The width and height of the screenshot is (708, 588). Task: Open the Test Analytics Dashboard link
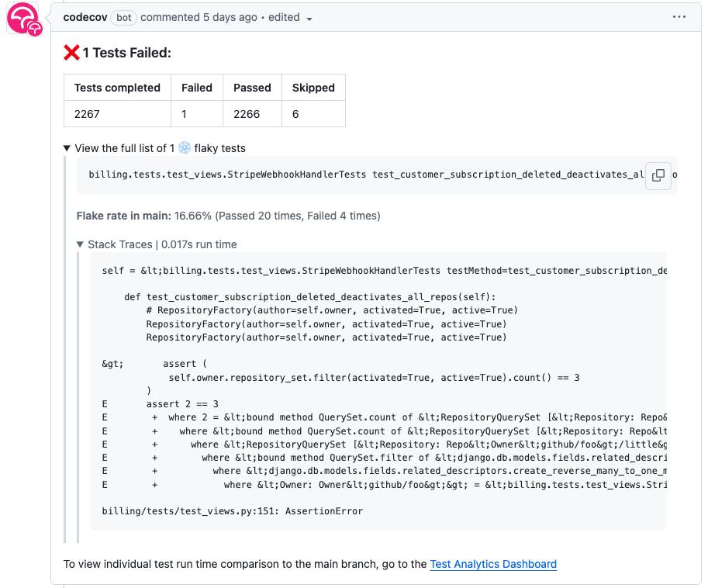click(x=492, y=564)
